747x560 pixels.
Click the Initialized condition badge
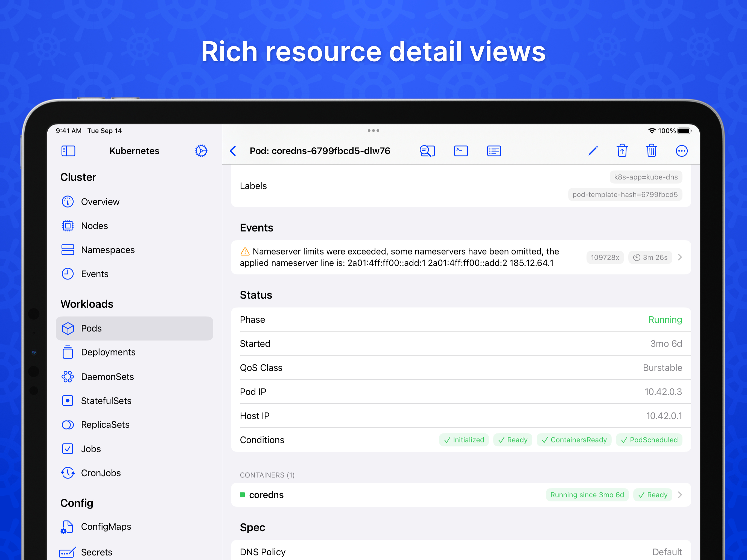tap(464, 440)
